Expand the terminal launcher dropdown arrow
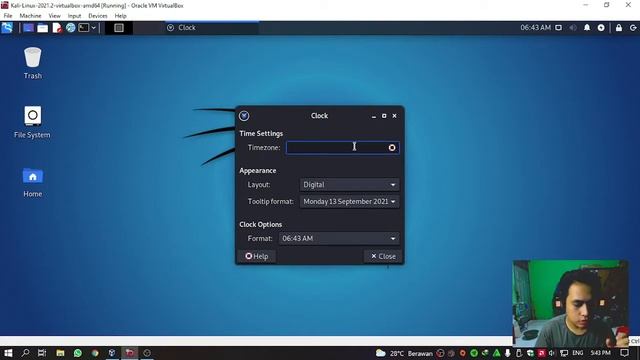640x360 pixels. pos(93,28)
